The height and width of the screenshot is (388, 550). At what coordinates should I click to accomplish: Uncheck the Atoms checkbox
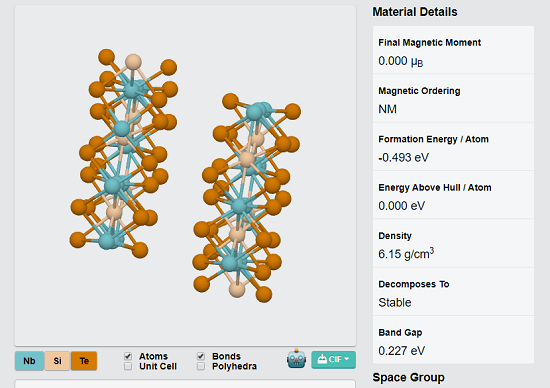coord(128,356)
